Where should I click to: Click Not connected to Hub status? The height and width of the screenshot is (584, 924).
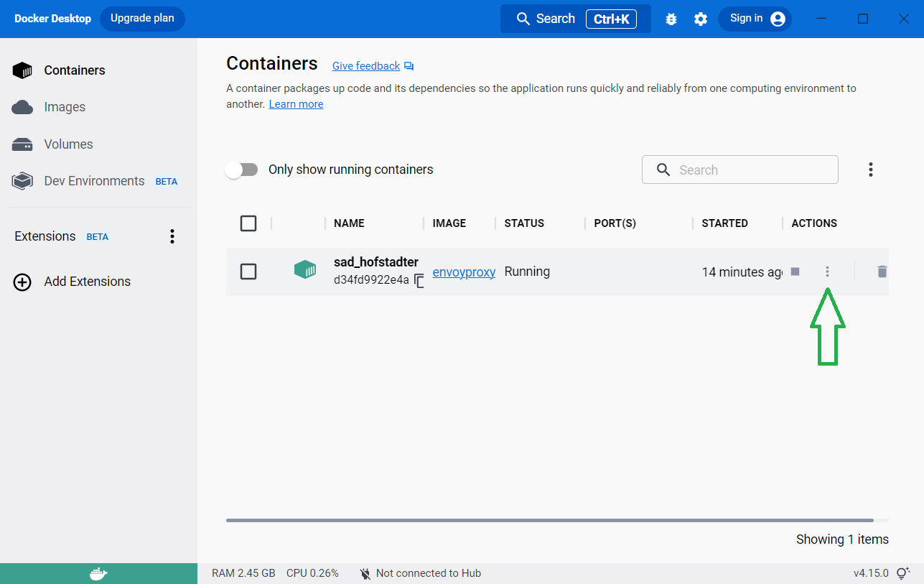click(x=420, y=573)
